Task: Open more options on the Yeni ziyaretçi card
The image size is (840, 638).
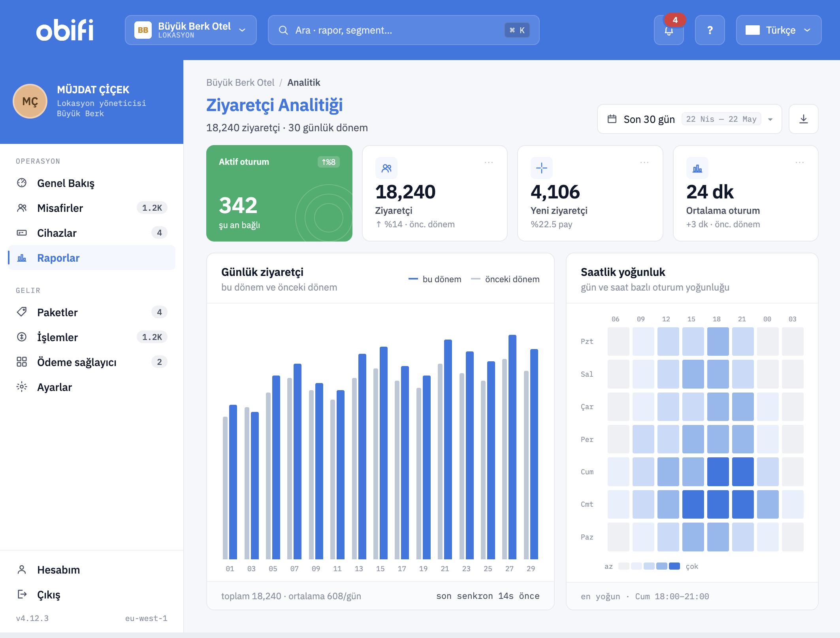Action: click(644, 162)
